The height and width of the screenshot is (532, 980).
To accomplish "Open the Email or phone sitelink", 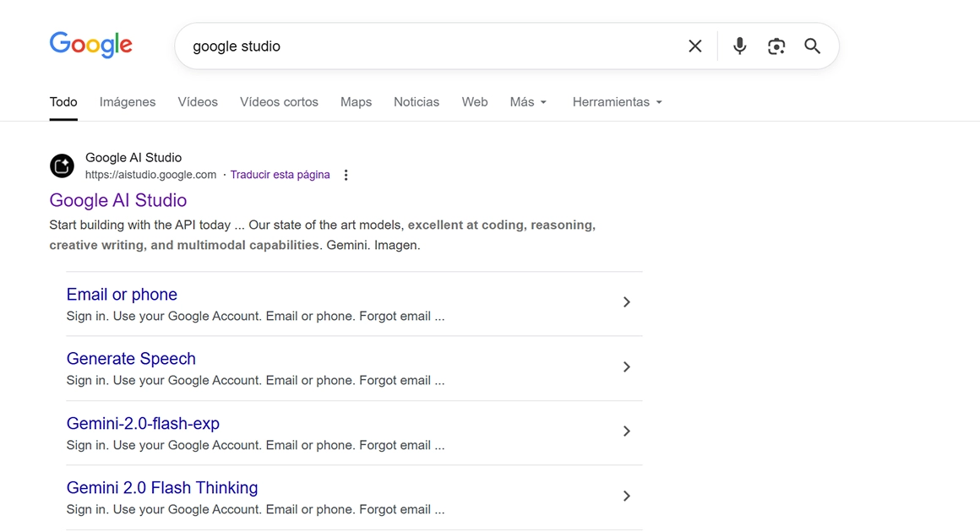I will tap(122, 294).
